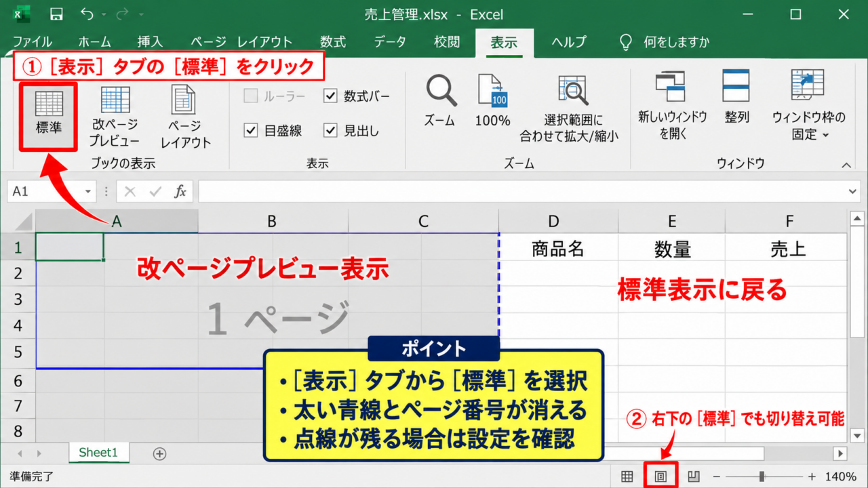Select column B header
This screenshot has height=488, width=868.
pyautogui.click(x=273, y=221)
